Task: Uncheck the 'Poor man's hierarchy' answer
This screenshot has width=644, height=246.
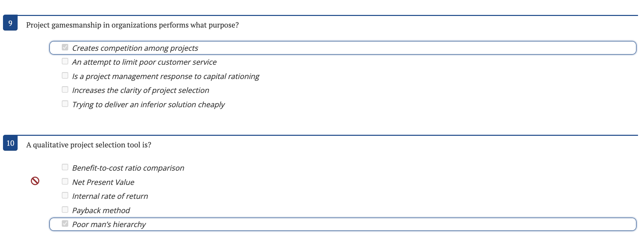Action: click(x=64, y=223)
